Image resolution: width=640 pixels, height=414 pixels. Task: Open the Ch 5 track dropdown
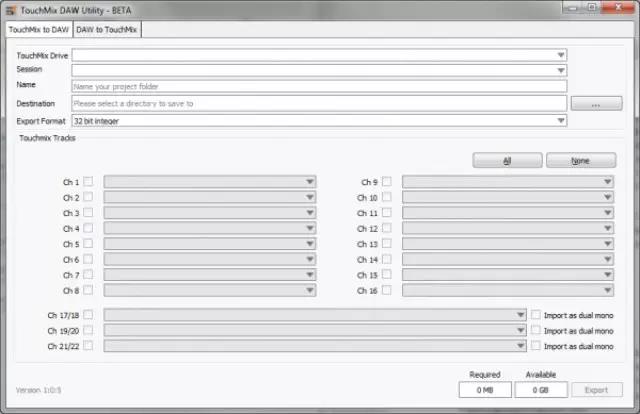[x=210, y=244]
